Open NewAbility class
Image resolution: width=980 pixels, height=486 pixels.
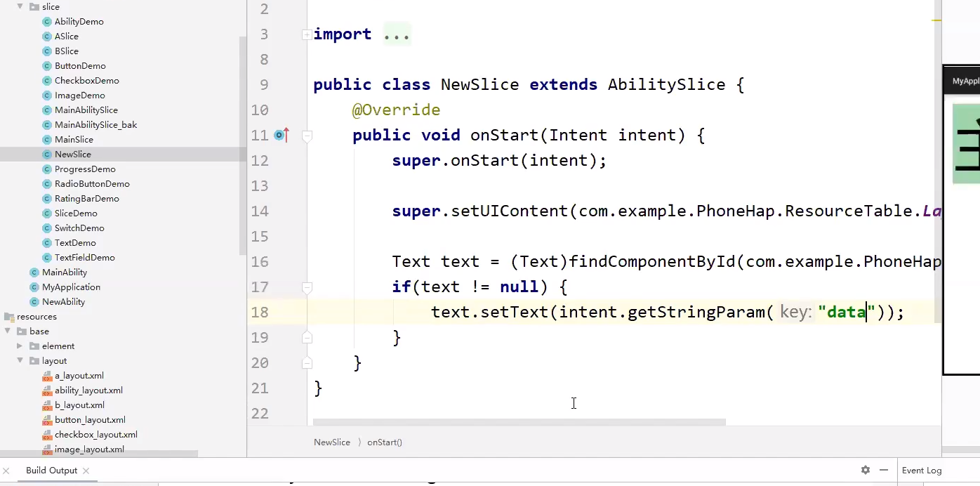pyautogui.click(x=63, y=302)
